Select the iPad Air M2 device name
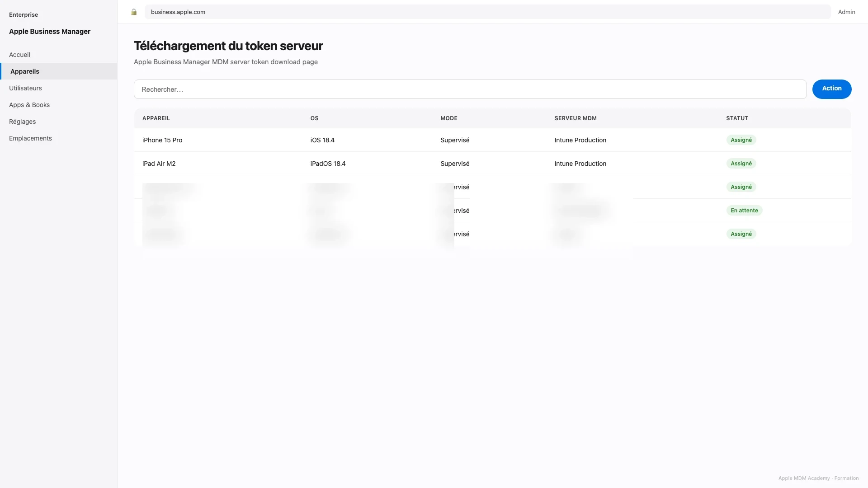 [x=159, y=164]
